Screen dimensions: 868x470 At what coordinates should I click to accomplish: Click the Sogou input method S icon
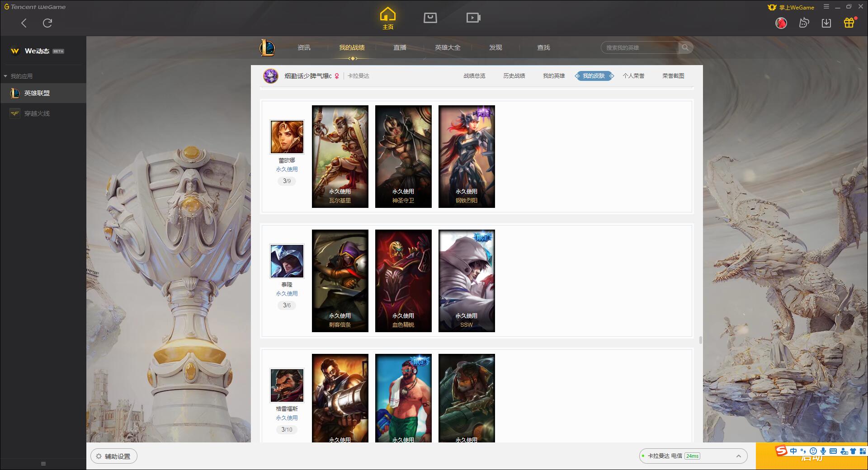point(781,451)
